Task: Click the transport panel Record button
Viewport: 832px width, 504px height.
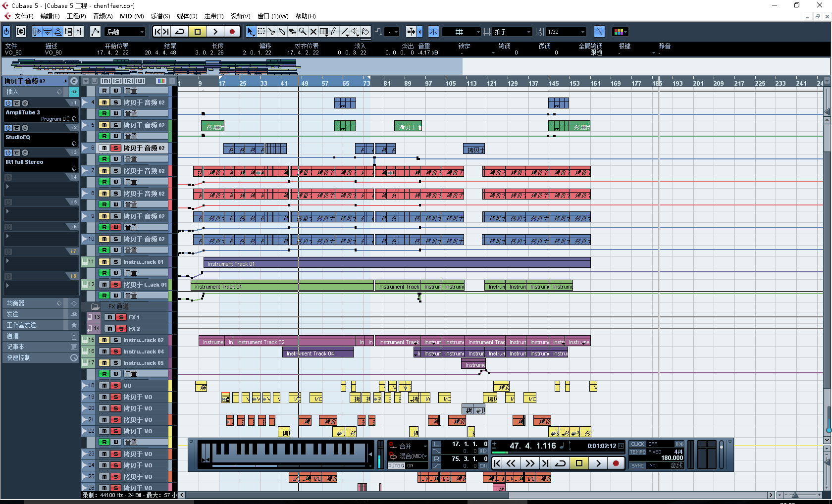Action: point(616,463)
